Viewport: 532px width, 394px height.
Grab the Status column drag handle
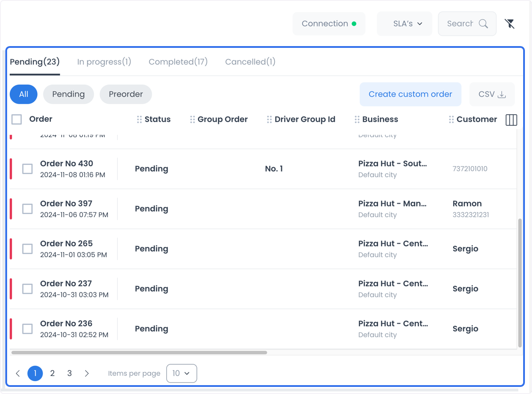pos(139,119)
